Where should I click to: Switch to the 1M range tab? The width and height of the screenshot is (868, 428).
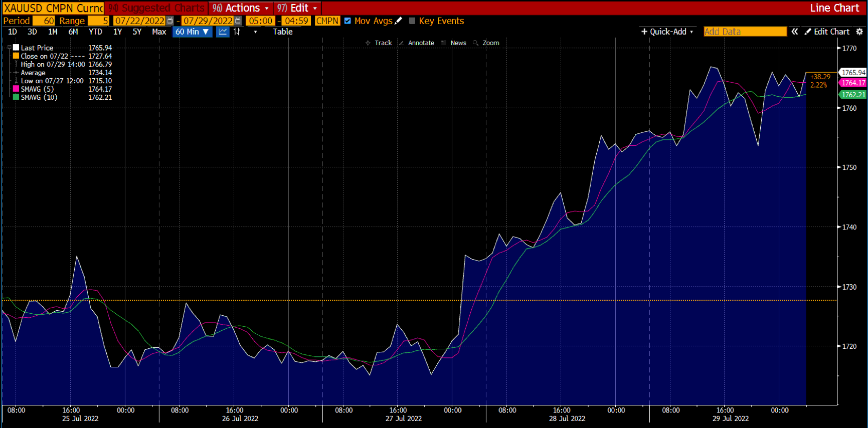click(x=53, y=32)
